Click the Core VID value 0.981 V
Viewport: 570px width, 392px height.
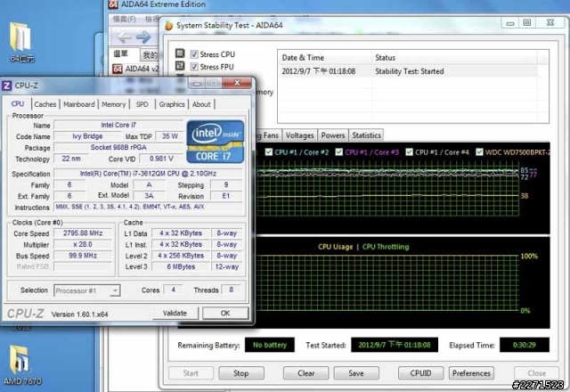(x=161, y=159)
